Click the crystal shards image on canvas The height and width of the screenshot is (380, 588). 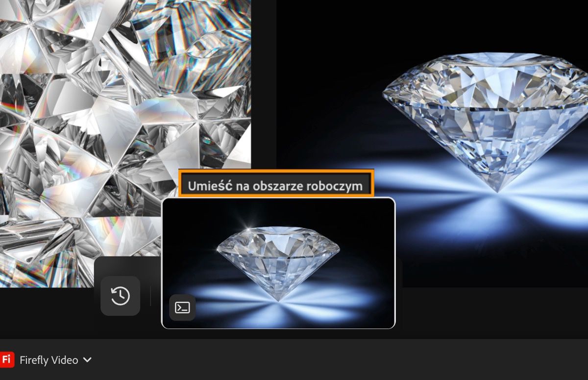tap(125, 143)
